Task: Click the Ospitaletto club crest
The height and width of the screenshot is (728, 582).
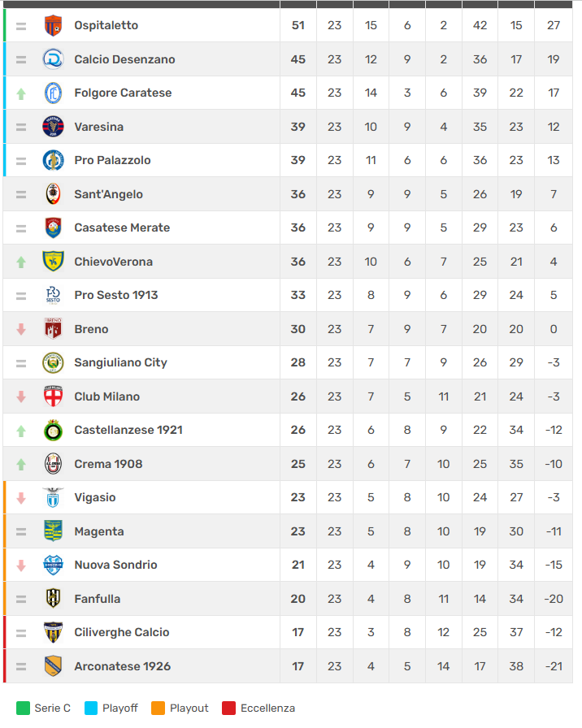Action: pos(53,25)
